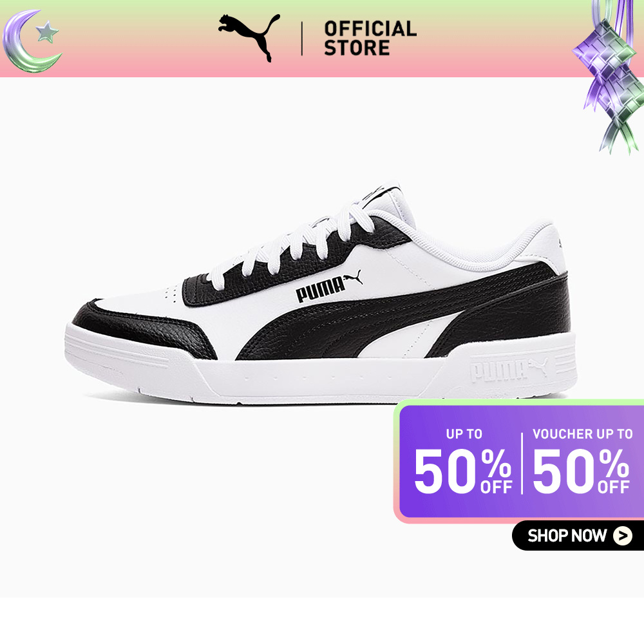The image size is (644, 644).
Task: Click the VOUCHER UP TO 50% OFF offer
Action: 582,462
